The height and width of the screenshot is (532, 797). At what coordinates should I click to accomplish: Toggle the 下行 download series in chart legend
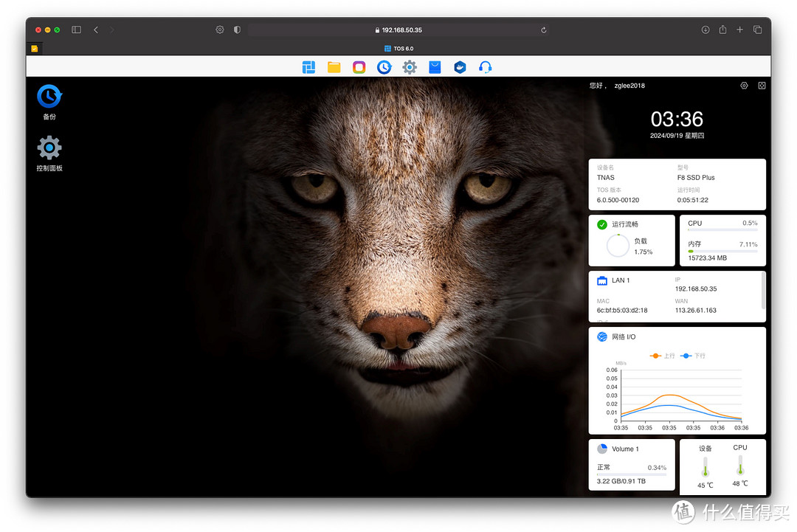point(693,356)
